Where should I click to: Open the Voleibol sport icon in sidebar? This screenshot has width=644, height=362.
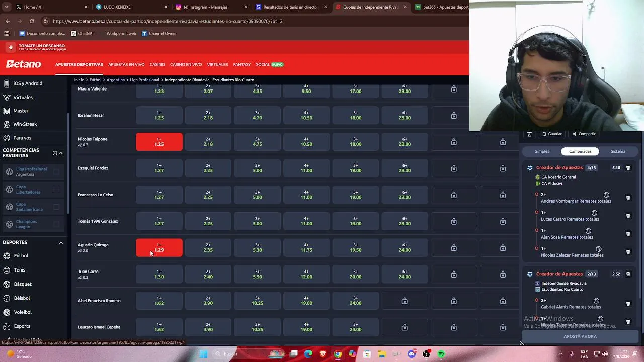[x=7, y=312]
